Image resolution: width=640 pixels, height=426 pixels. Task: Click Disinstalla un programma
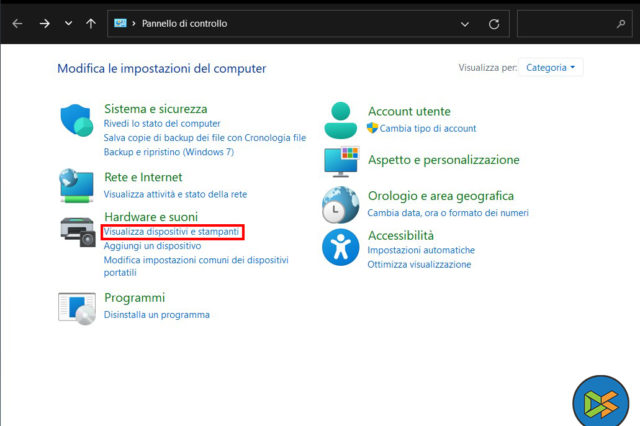click(157, 315)
